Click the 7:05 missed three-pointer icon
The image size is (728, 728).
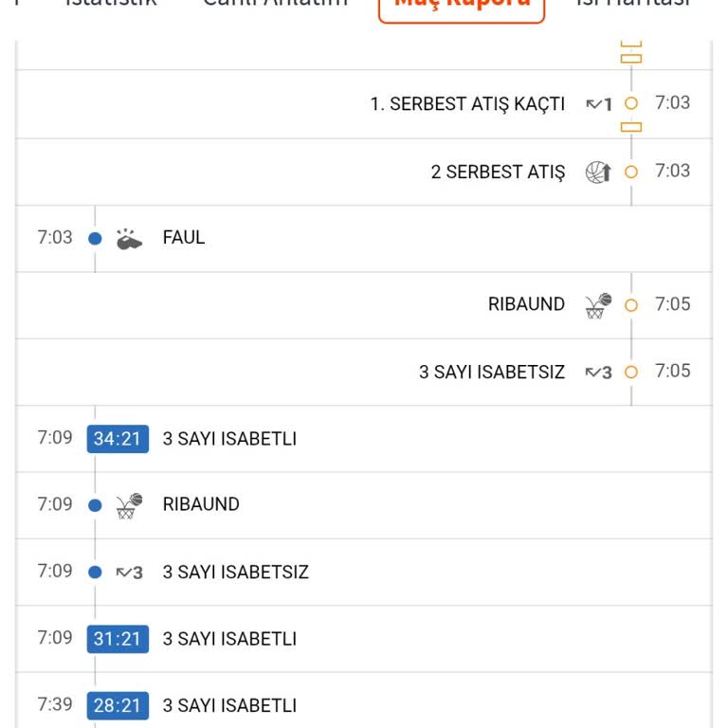click(599, 373)
